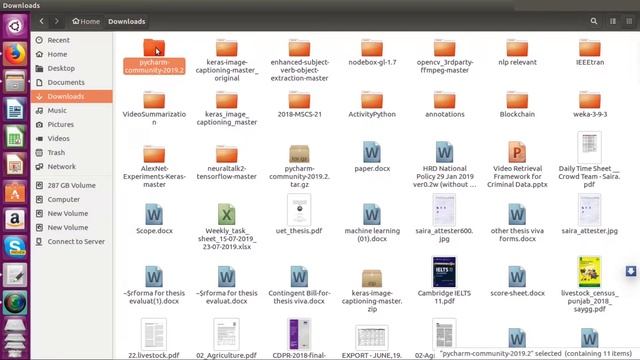
Task: Select IEEEtran folder
Action: [x=590, y=52]
